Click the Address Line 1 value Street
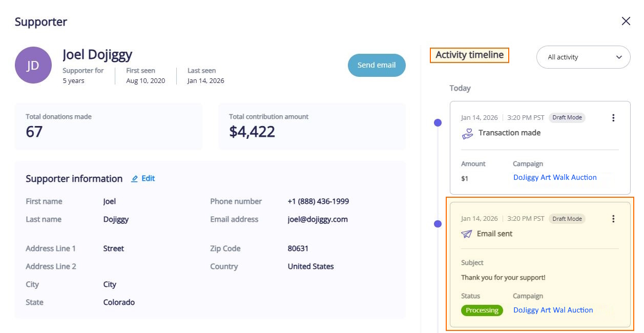 (x=114, y=248)
